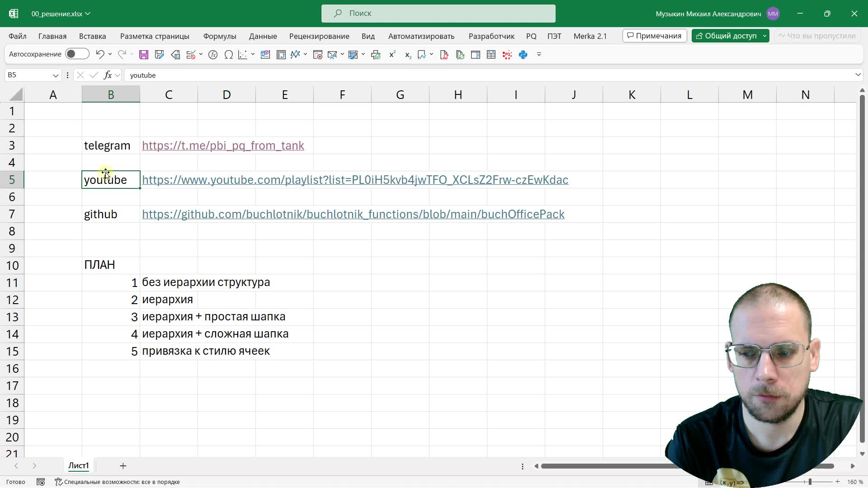Expand the Name Box dropdown arrow

click(56, 75)
